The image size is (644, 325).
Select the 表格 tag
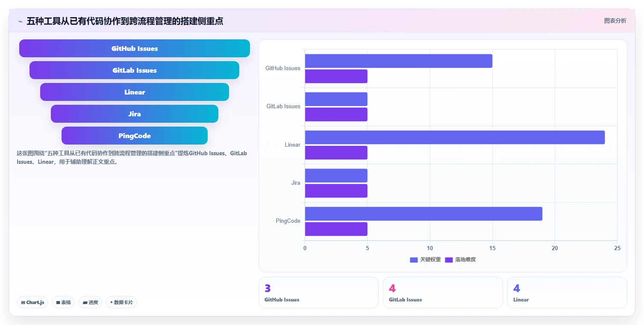[63, 302]
